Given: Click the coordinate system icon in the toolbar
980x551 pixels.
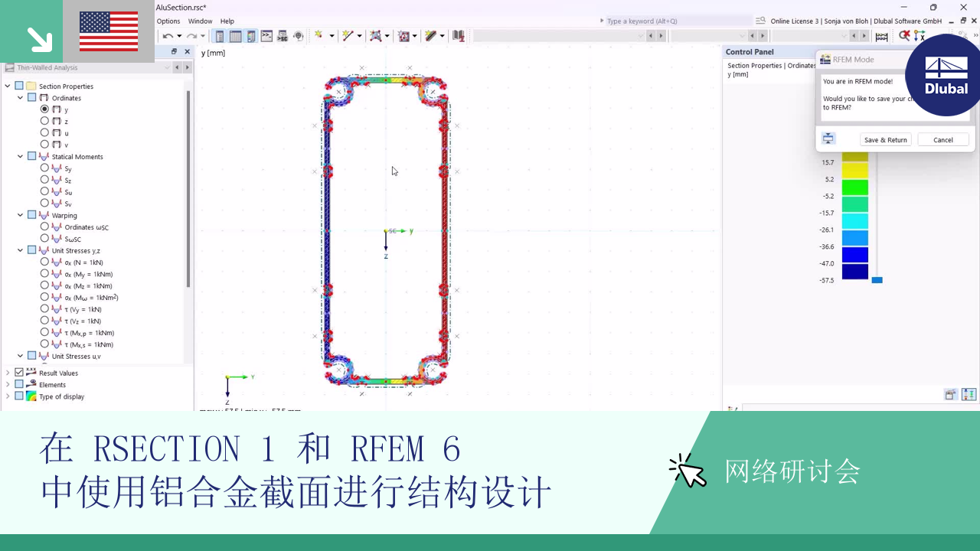Looking at the screenshot, I should 918,35.
